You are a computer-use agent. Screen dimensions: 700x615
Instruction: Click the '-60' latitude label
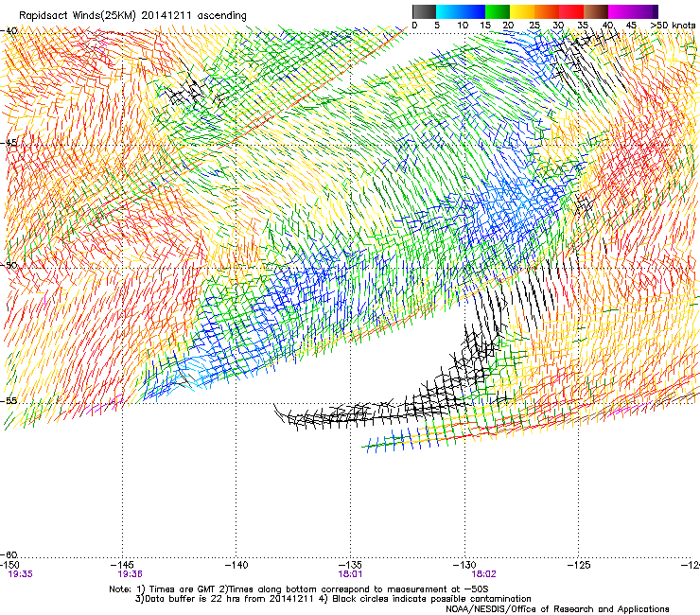[9, 554]
